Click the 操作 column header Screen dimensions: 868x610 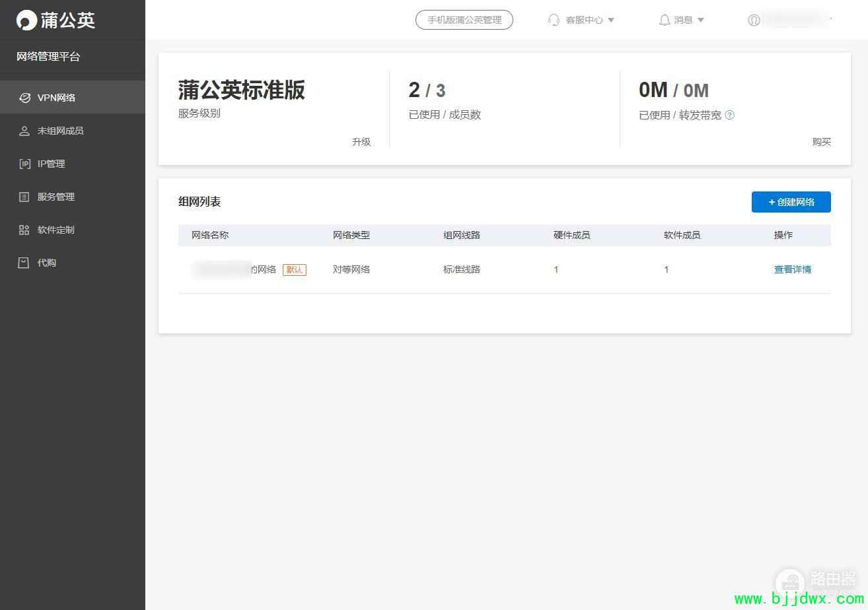tap(783, 235)
